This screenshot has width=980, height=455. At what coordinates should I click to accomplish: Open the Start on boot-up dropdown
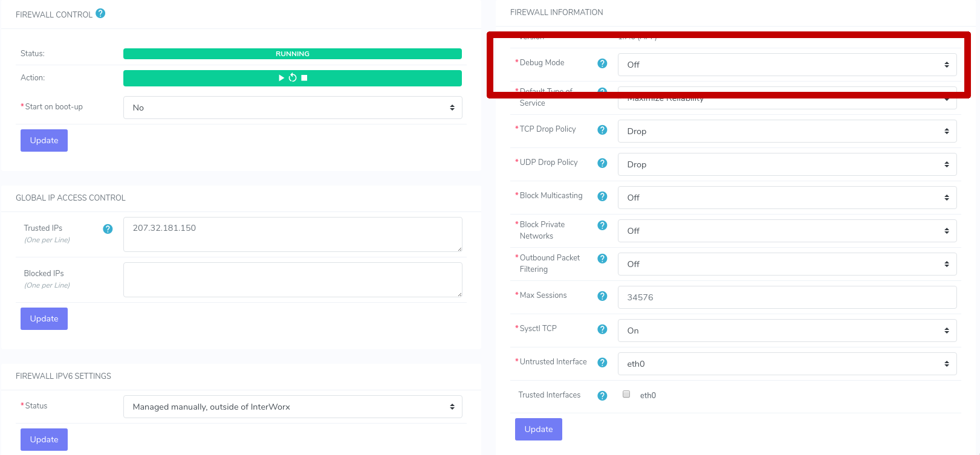click(293, 108)
